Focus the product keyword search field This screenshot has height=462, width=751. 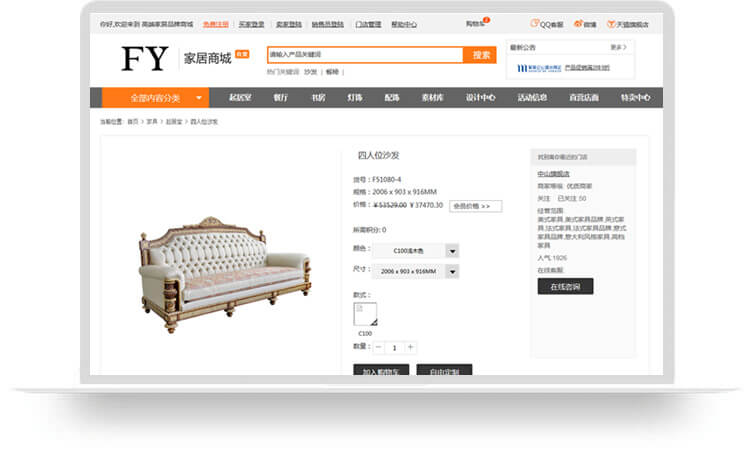365,55
